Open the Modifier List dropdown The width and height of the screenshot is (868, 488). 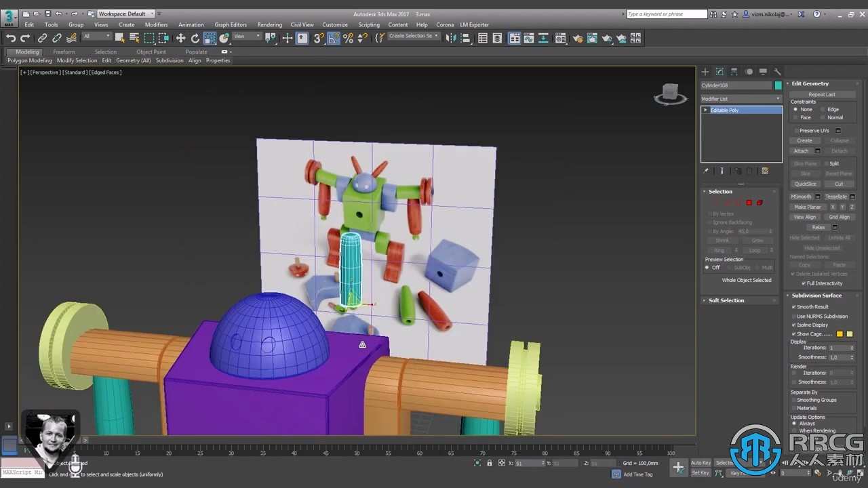pos(741,99)
